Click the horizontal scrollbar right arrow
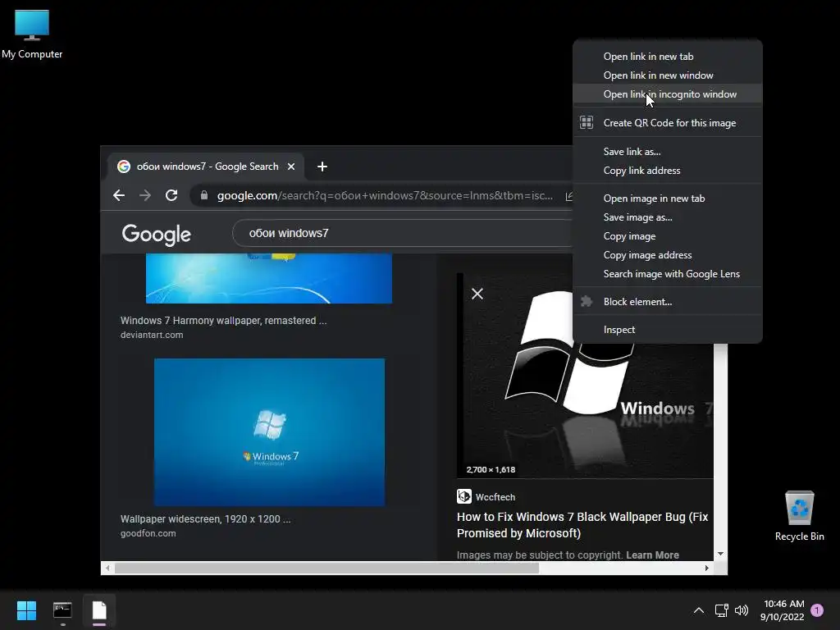The height and width of the screenshot is (630, 840). 707,568
